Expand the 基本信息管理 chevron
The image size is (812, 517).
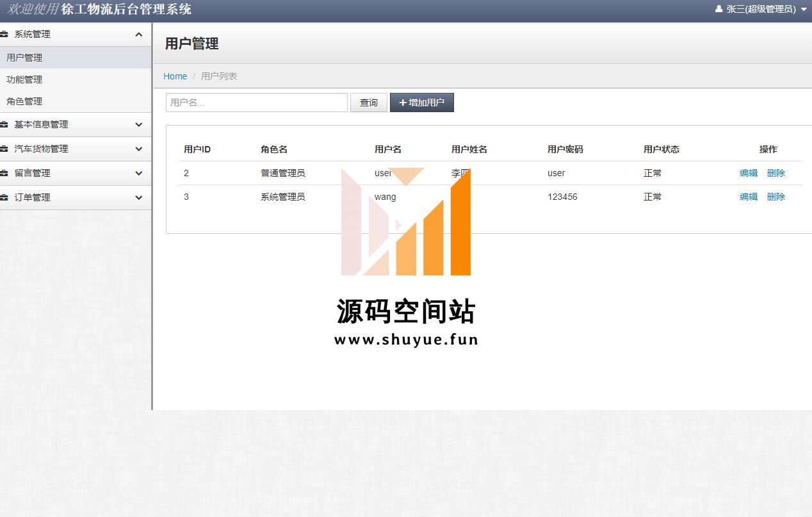[x=139, y=125]
